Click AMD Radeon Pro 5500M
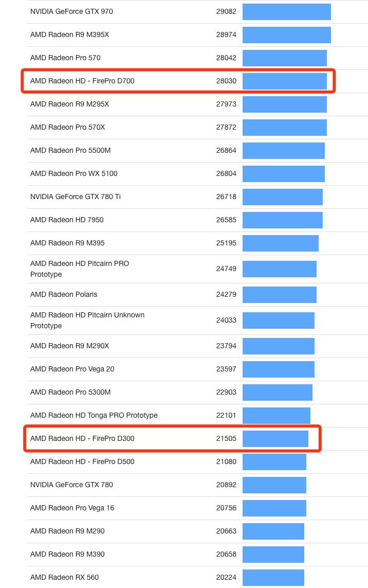 [x=70, y=150]
